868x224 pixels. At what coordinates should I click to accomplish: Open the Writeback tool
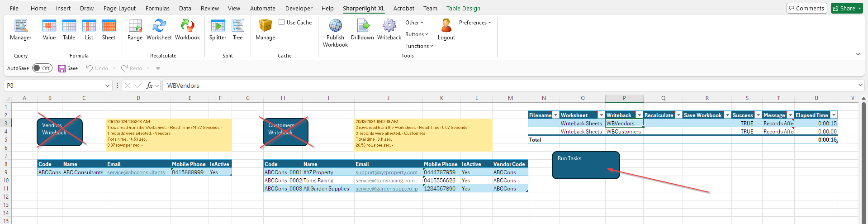[389, 30]
